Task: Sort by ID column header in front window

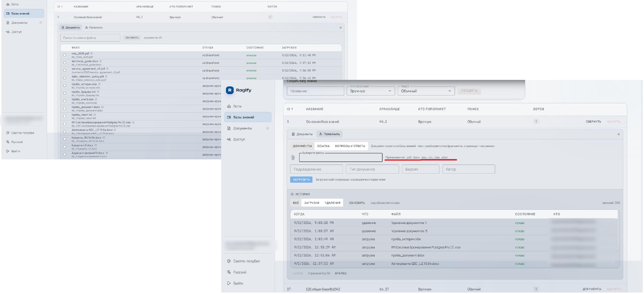Action: 290,109
